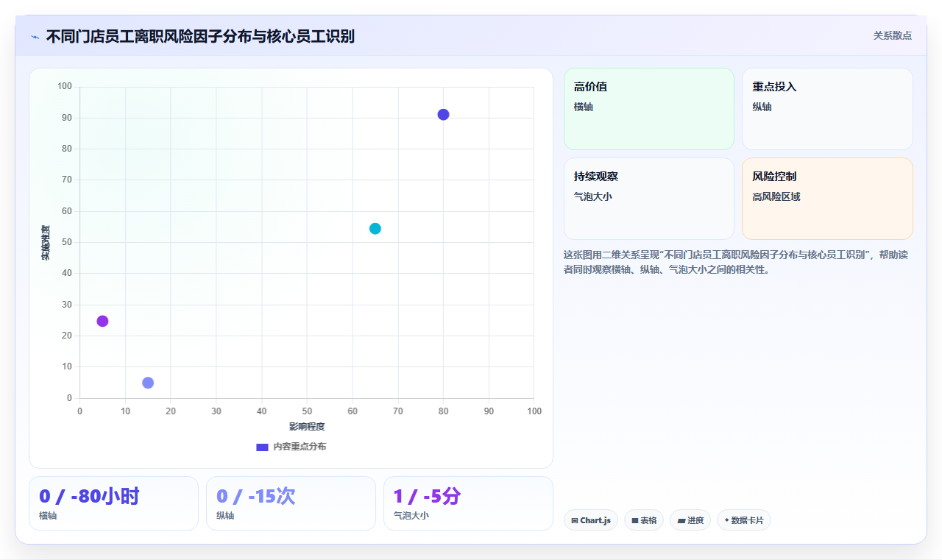Click the 100 label on the y-axis
Image resolution: width=942 pixels, height=560 pixels.
pyautogui.click(x=65, y=87)
